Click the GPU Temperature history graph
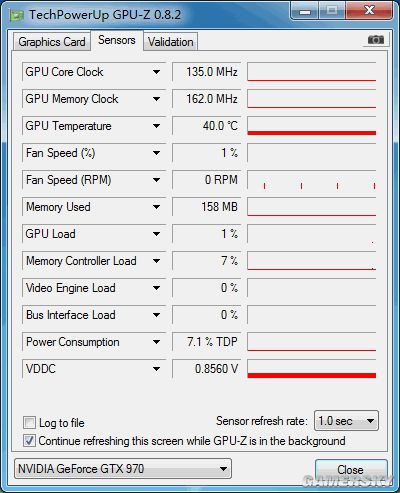 click(312, 126)
